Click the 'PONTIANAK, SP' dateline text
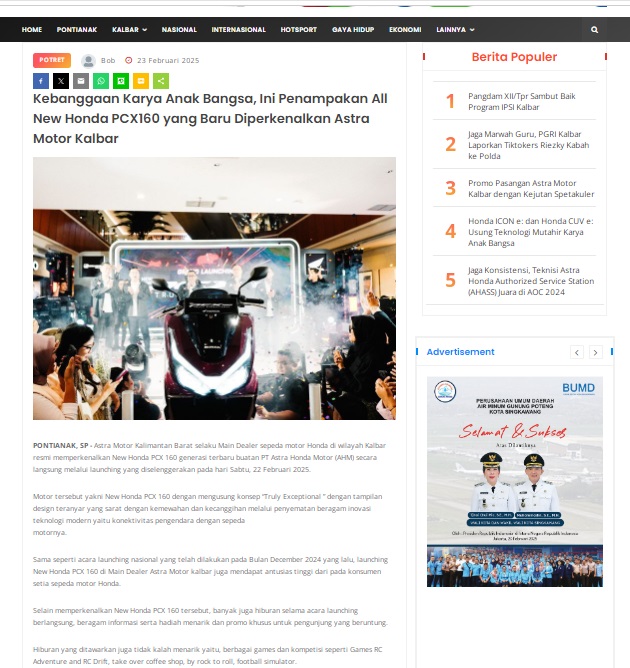 pyautogui.click(x=60, y=445)
